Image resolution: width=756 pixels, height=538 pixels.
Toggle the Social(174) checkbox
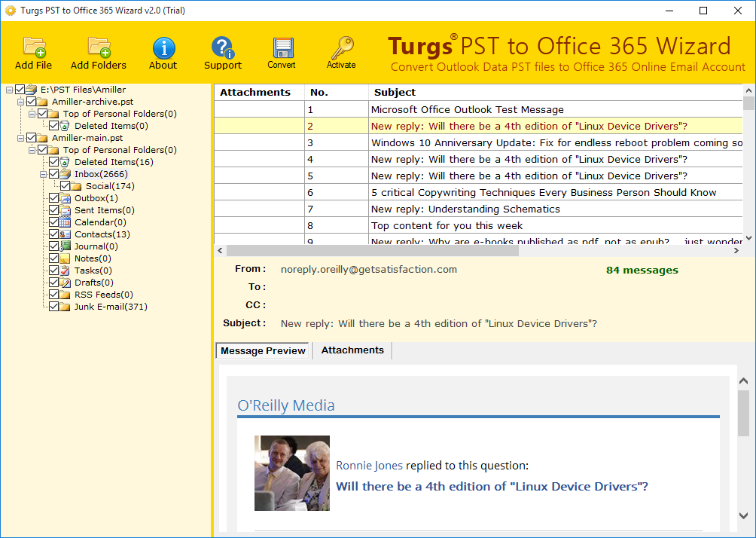[65, 186]
